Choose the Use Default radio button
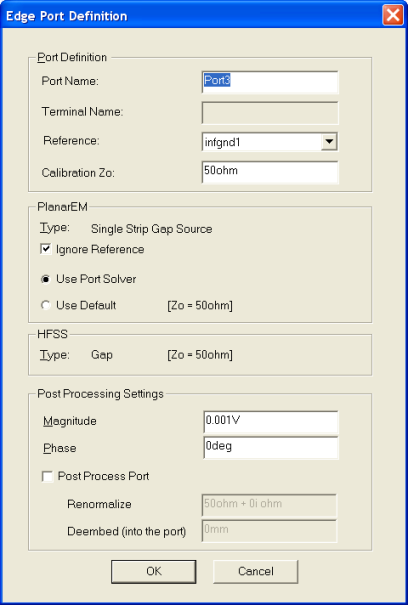 tap(46, 305)
